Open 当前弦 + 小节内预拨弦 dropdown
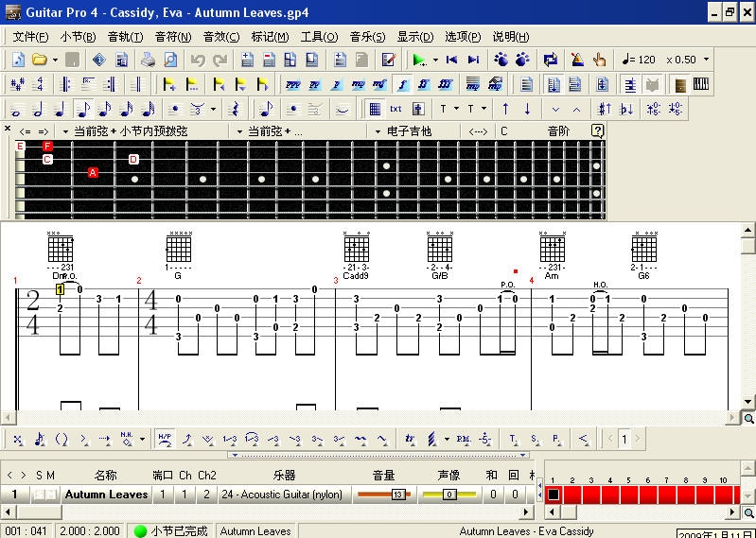 65,131
